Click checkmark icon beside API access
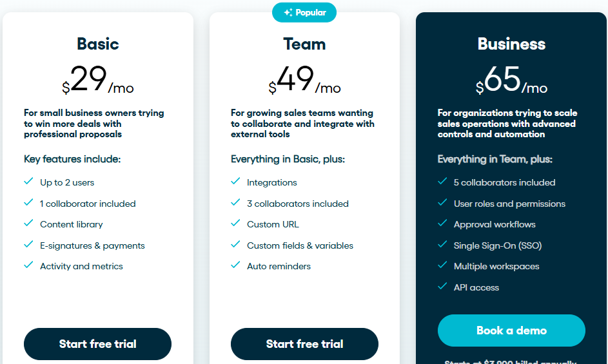 coord(442,287)
